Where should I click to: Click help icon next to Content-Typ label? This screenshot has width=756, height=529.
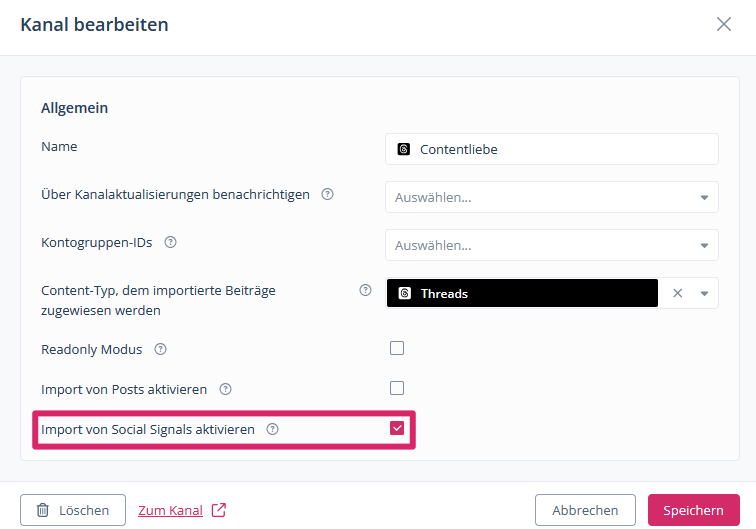365,291
